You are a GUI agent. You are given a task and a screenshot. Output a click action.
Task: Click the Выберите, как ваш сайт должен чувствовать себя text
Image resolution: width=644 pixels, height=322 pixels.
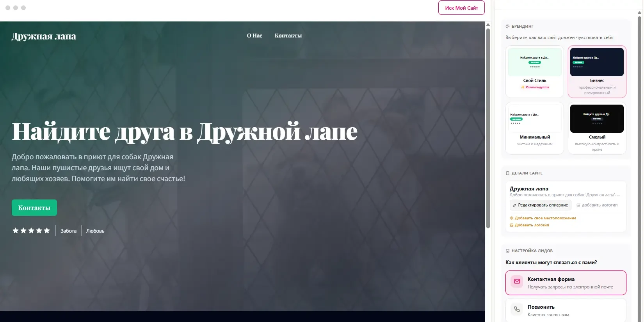pyautogui.click(x=559, y=38)
